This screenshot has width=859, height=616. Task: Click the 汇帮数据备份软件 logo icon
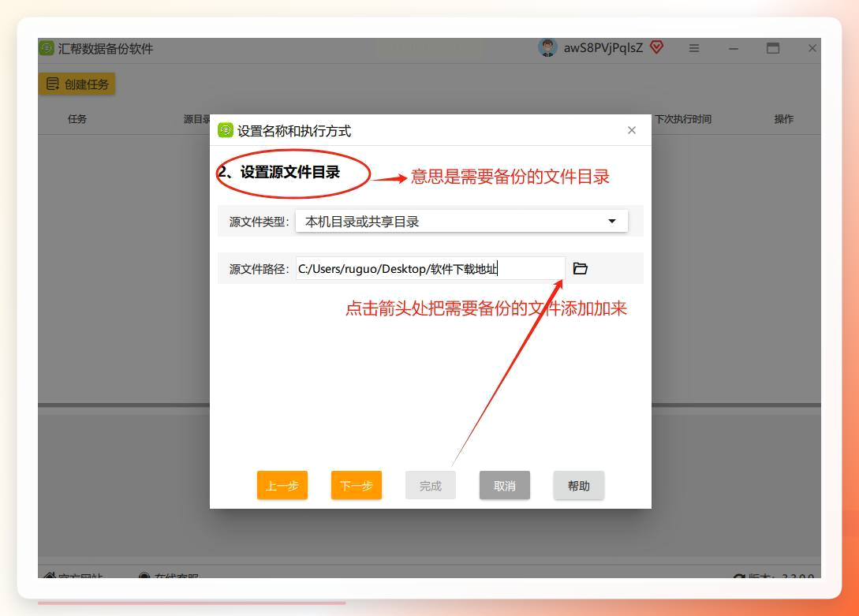47,48
